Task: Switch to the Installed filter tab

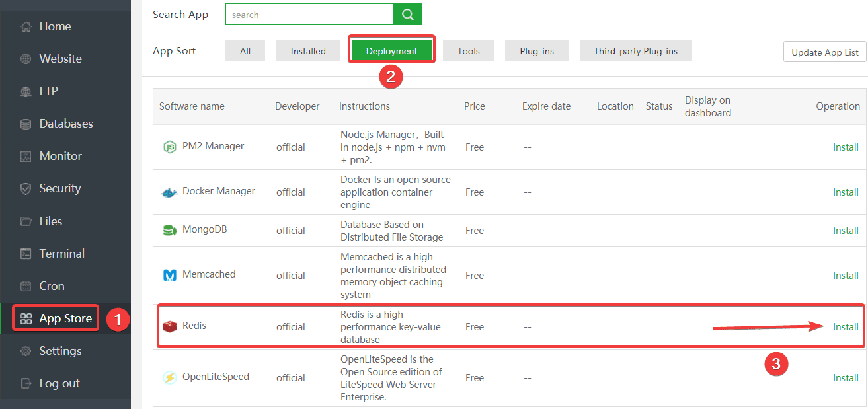Action: click(x=308, y=50)
